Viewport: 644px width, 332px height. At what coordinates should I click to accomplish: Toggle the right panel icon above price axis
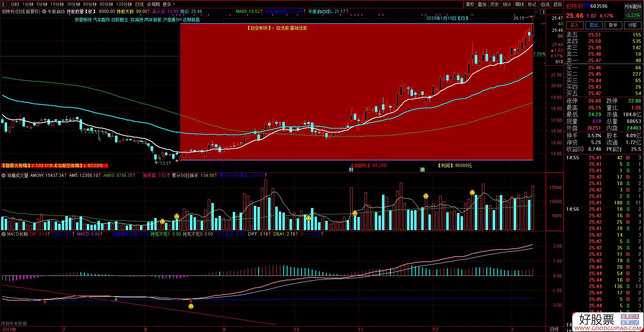tap(542, 11)
